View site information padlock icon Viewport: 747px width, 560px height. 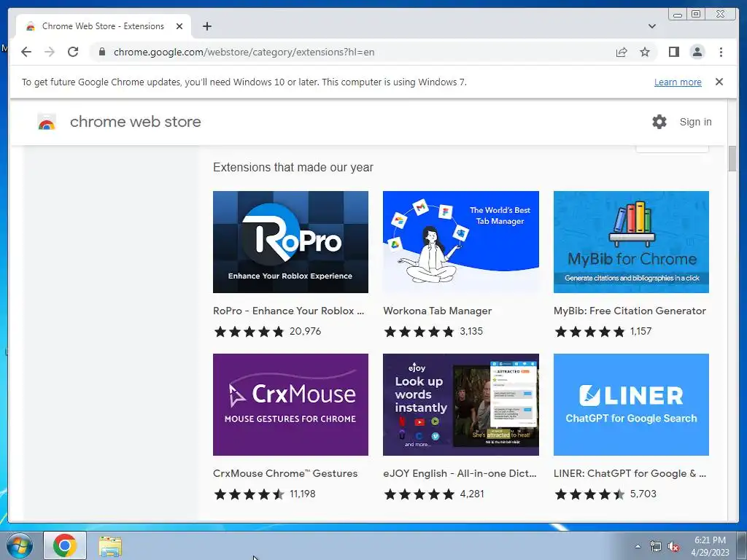pyautogui.click(x=102, y=52)
